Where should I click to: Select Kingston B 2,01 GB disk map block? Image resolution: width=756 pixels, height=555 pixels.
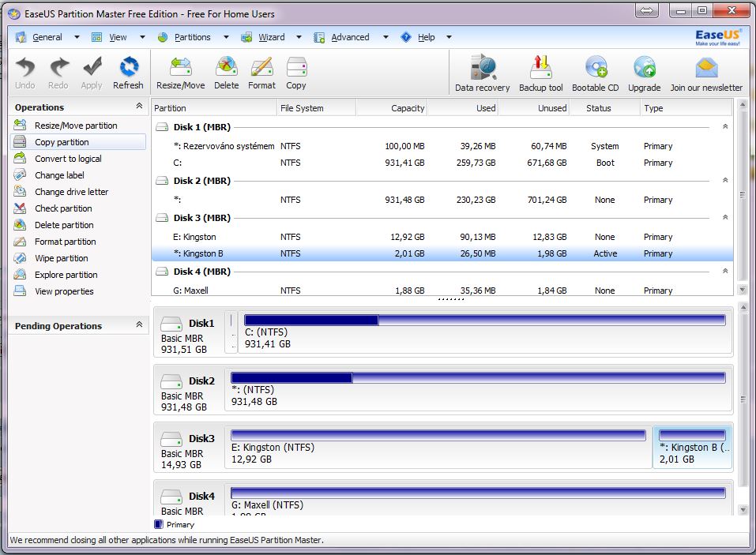[x=692, y=447]
